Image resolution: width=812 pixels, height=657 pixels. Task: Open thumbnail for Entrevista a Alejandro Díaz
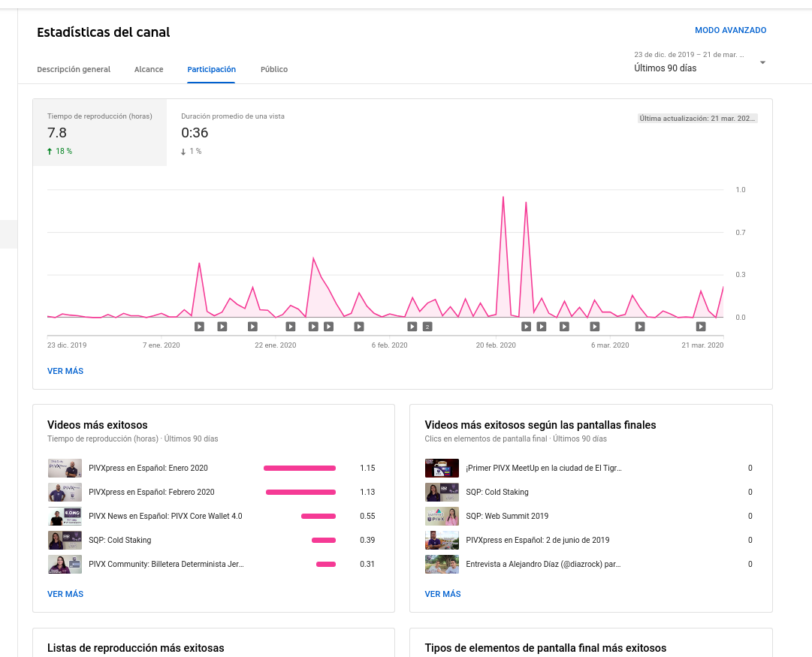coord(442,565)
